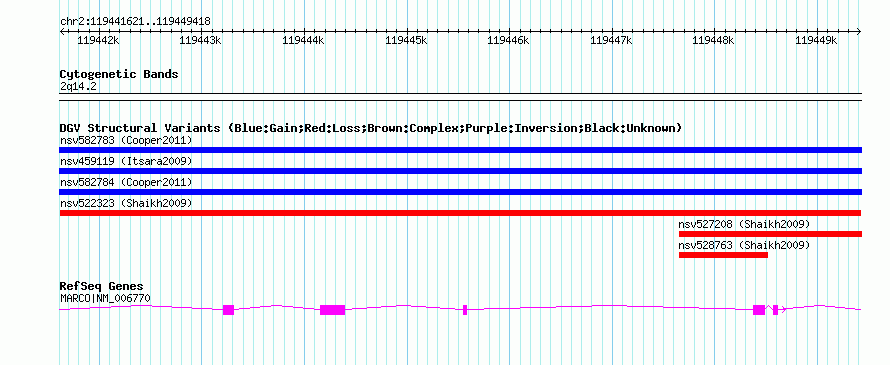Select the red loss bar for nsv527208
The image size is (890, 365).
pyautogui.click(x=770, y=234)
